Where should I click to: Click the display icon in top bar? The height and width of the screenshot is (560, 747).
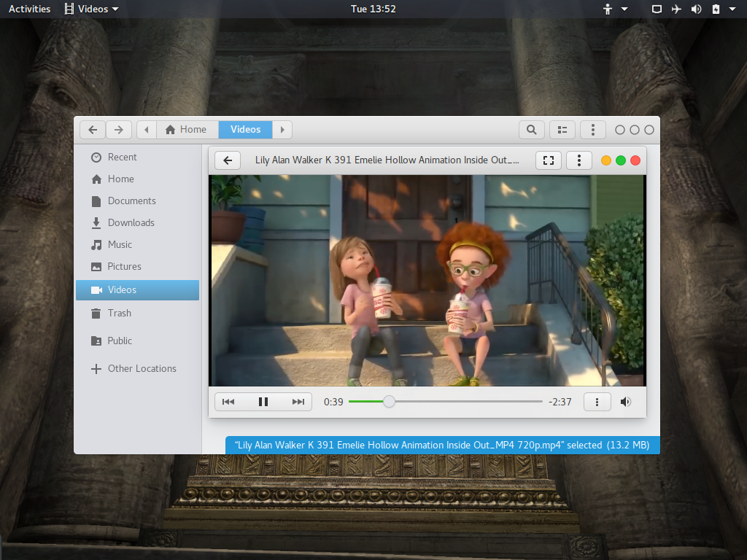tap(657, 9)
